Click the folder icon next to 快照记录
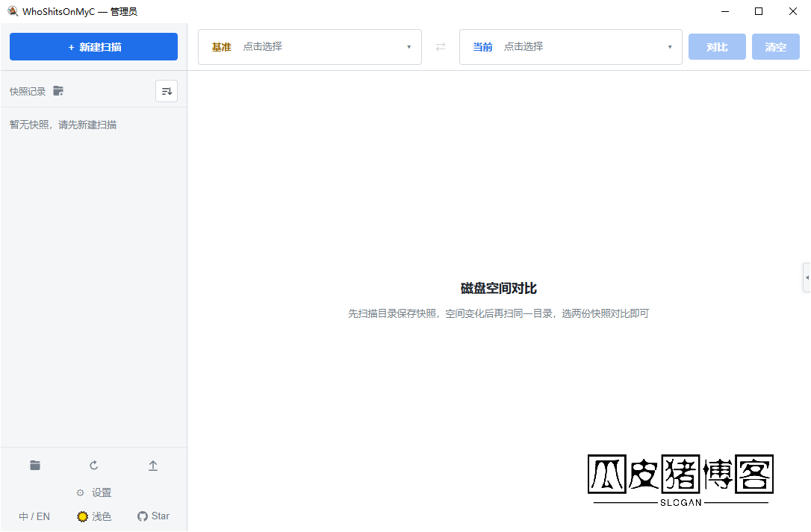 pos(58,91)
